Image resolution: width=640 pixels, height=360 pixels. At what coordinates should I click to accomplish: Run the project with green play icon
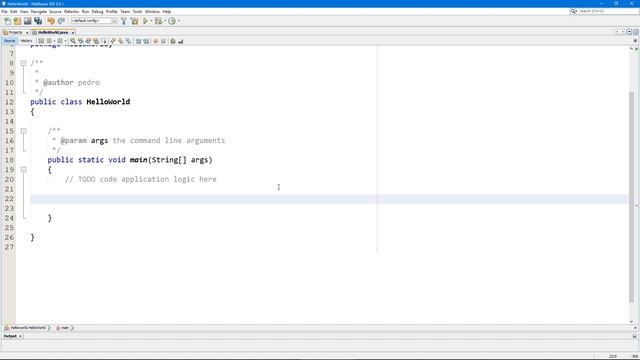(145, 21)
